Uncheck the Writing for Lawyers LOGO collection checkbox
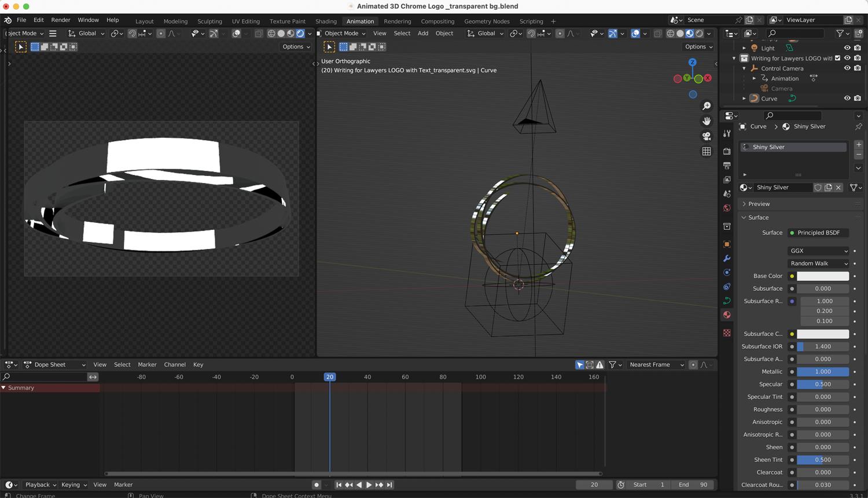Image resolution: width=868 pixels, height=498 pixels. (x=837, y=58)
